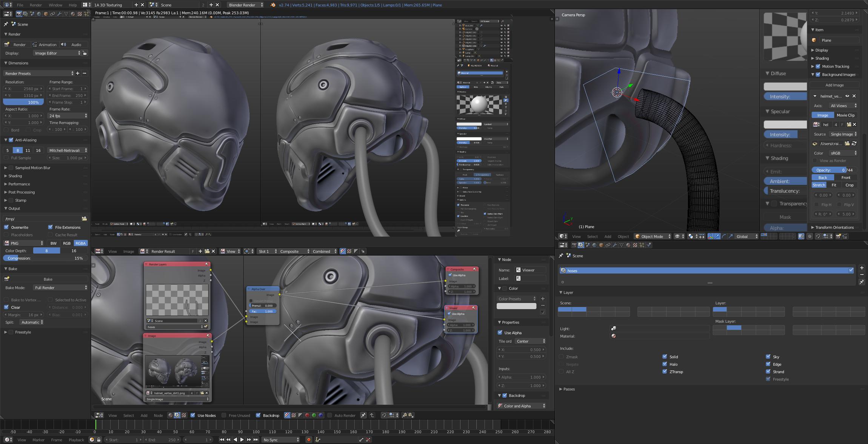Toggle Use Alpha in Node Properties panel
The height and width of the screenshot is (444, 868).
pos(500,333)
